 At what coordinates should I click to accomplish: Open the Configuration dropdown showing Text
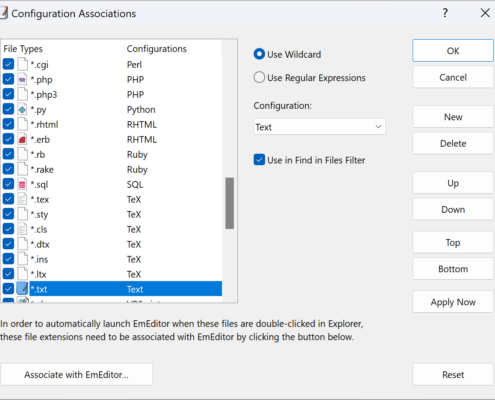[x=319, y=127]
